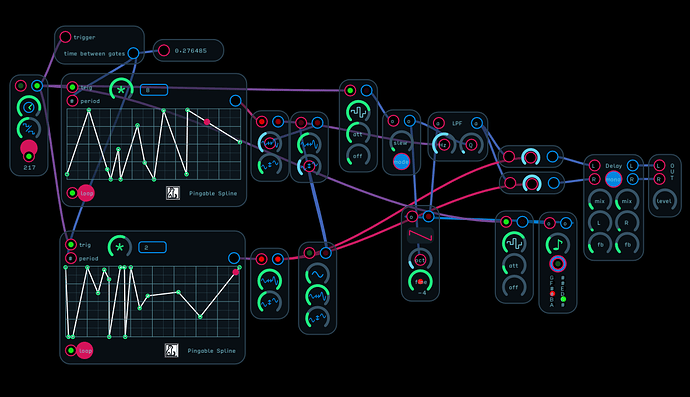This screenshot has width=690, height=397.
Task: Click the trig port on the spline with multiplier 8
Action: [72, 87]
